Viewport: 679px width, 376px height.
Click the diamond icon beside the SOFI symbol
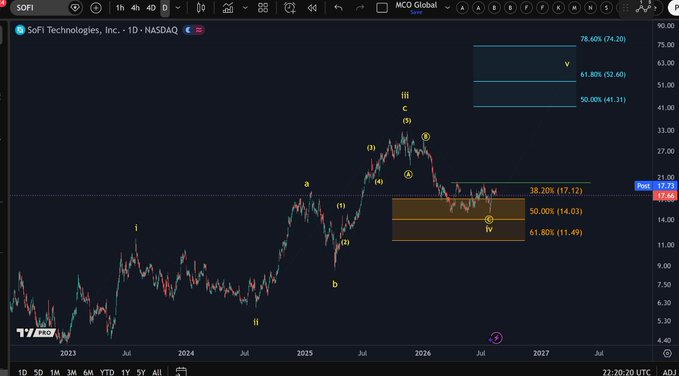click(x=75, y=8)
